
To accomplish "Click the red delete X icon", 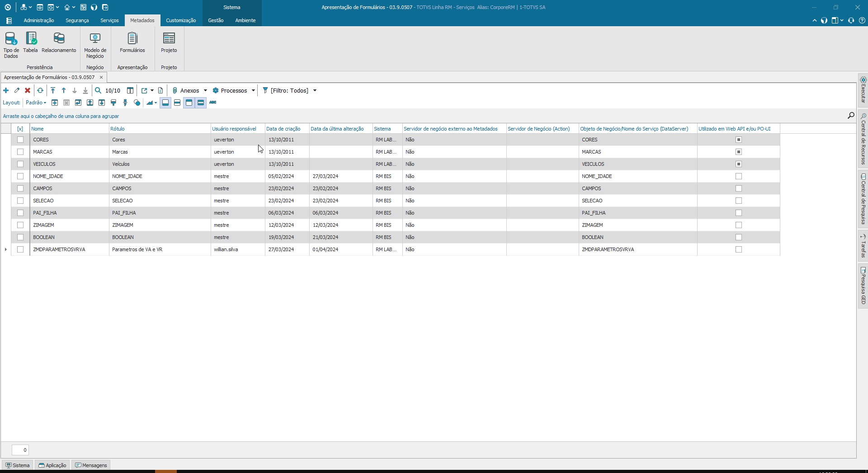I will pyautogui.click(x=28, y=90).
